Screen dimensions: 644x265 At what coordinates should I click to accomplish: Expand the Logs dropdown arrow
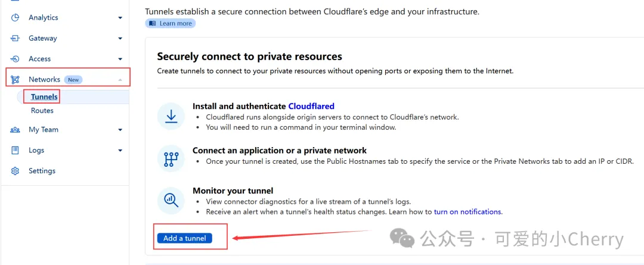click(x=120, y=150)
